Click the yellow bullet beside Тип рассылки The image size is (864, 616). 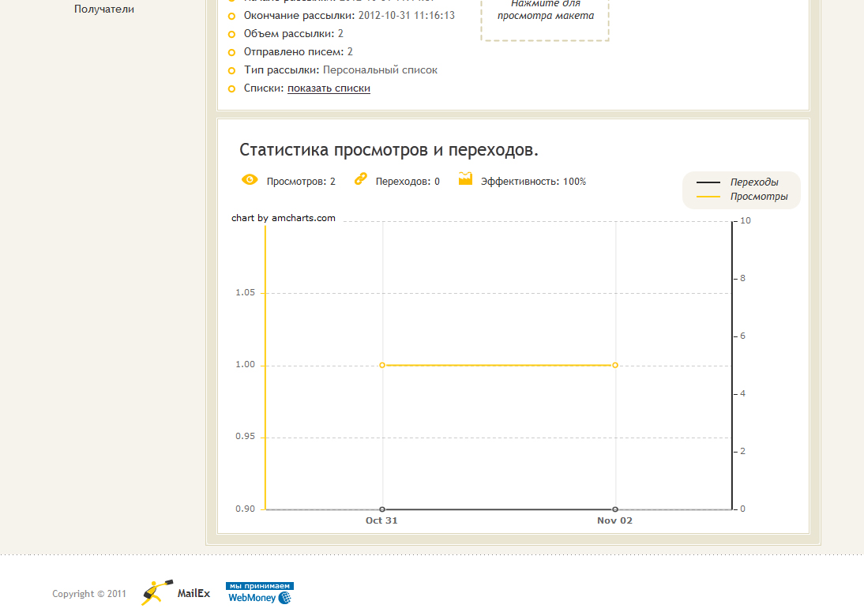coord(231,70)
